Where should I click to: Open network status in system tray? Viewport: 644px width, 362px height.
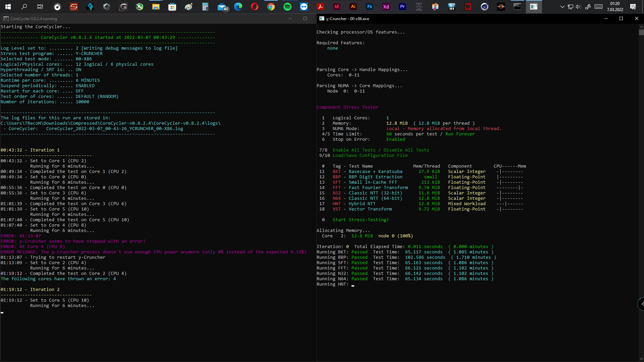tap(570, 7)
